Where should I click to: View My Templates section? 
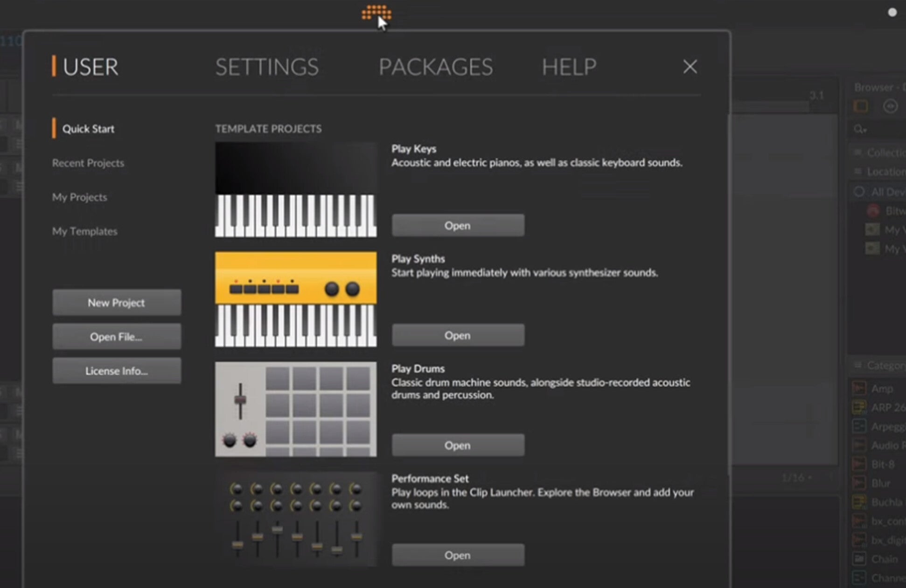point(85,231)
